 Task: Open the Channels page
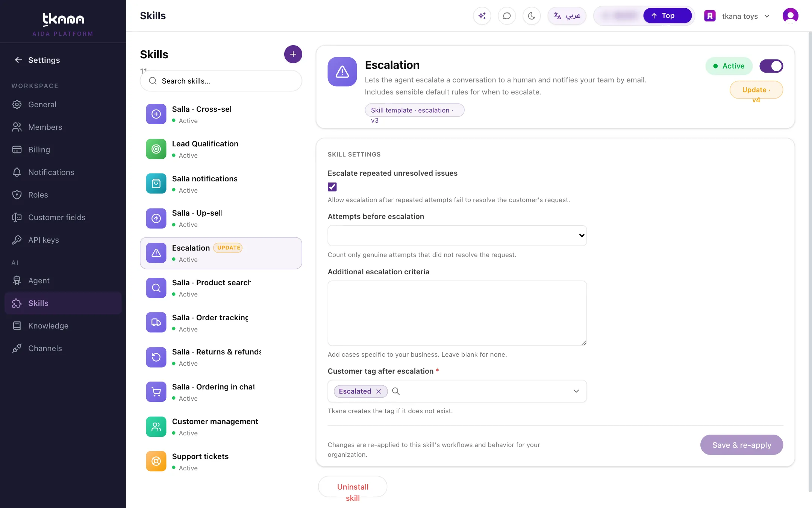[x=63, y=348]
